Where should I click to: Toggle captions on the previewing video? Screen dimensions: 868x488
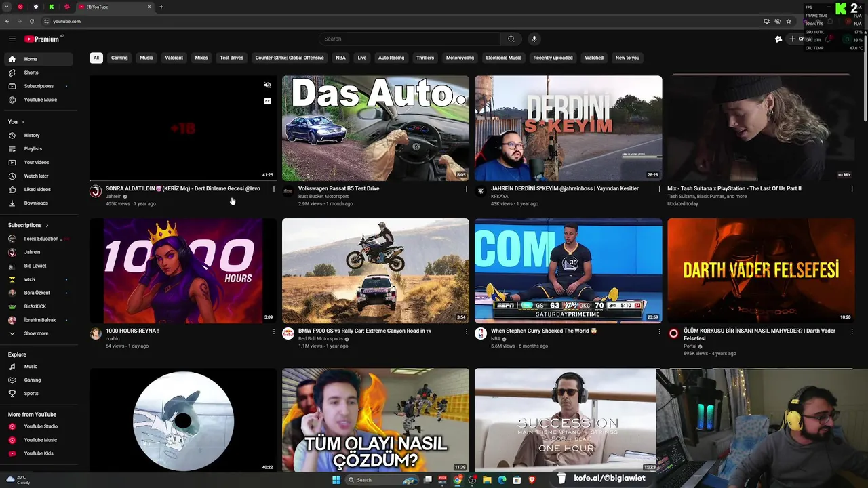point(267,101)
